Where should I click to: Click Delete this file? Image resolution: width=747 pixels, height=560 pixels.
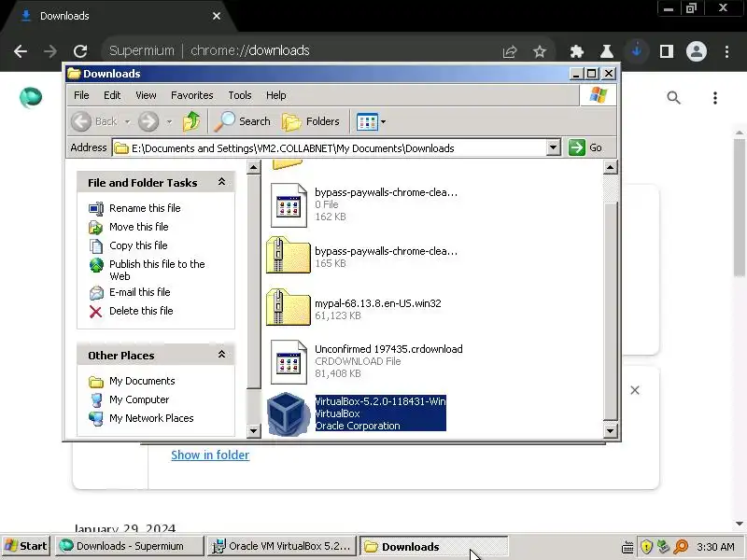[141, 311]
